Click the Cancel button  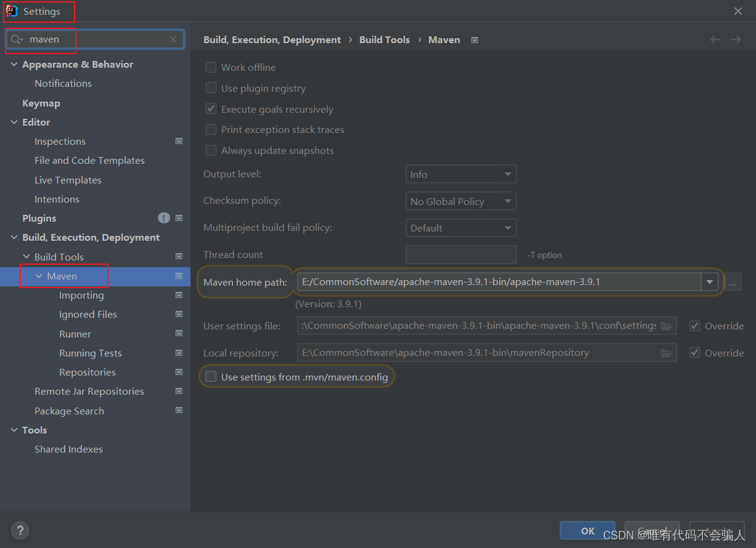coord(652,531)
